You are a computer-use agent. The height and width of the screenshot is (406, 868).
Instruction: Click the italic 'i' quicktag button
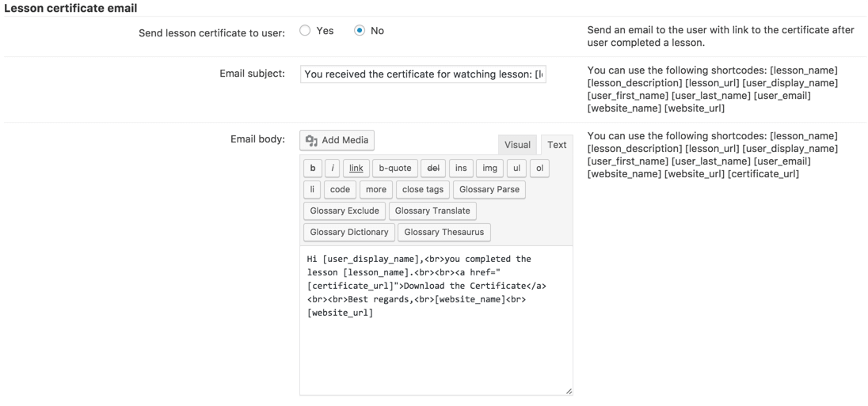click(333, 168)
